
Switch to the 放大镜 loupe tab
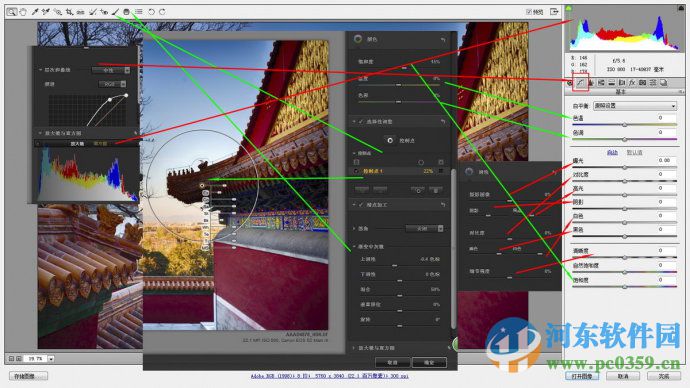(x=77, y=143)
